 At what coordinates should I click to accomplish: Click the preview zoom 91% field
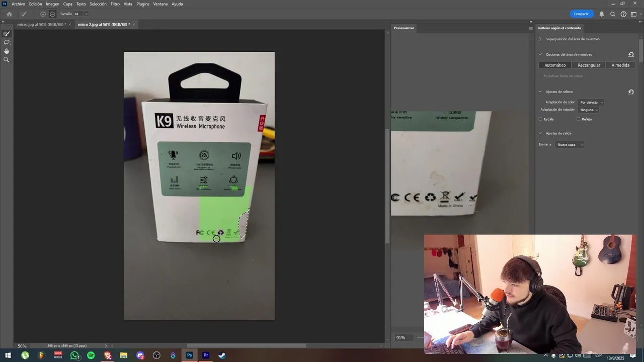tap(404, 338)
